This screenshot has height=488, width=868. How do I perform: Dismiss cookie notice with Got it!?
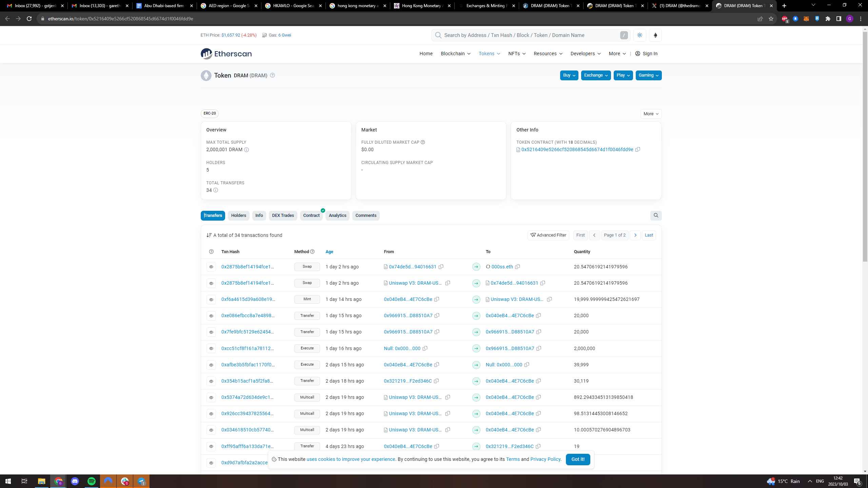pos(578,459)
